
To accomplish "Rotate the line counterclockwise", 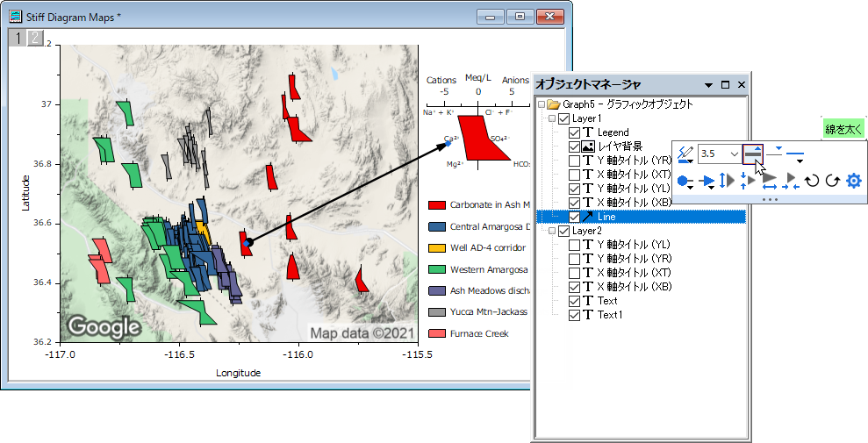I will (x=812, y=181).
